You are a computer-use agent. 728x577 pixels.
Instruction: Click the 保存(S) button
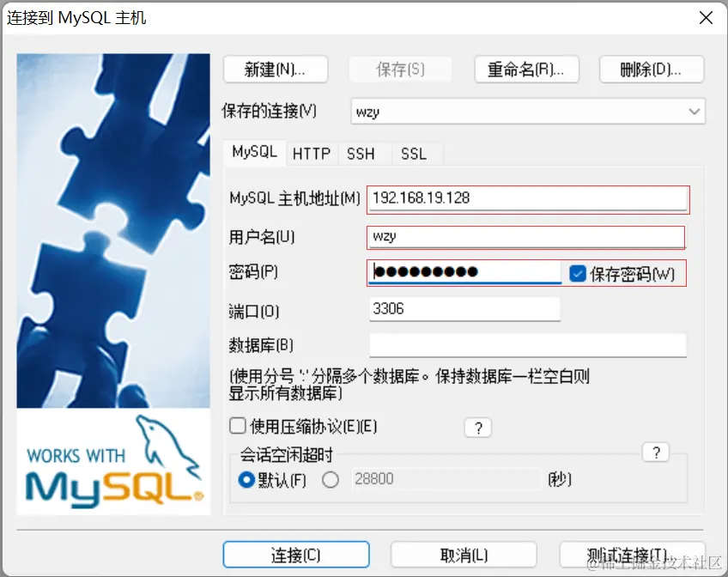(400, 70)
